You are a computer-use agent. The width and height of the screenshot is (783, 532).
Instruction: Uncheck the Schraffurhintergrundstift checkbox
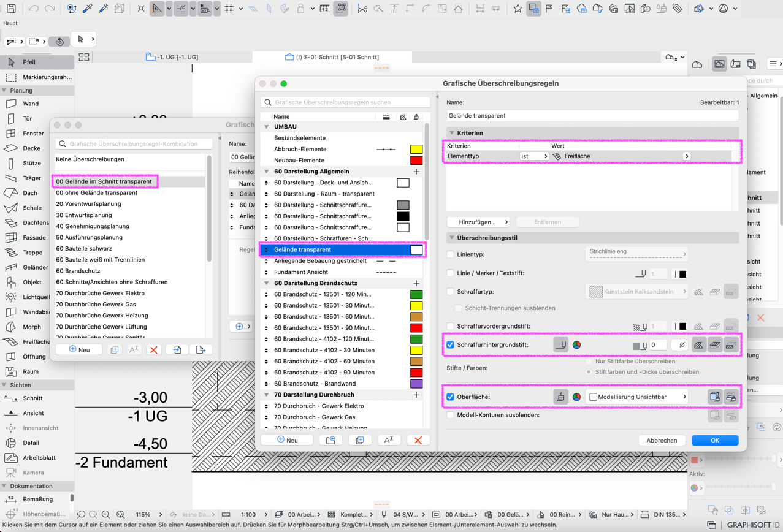pos(451,344)
